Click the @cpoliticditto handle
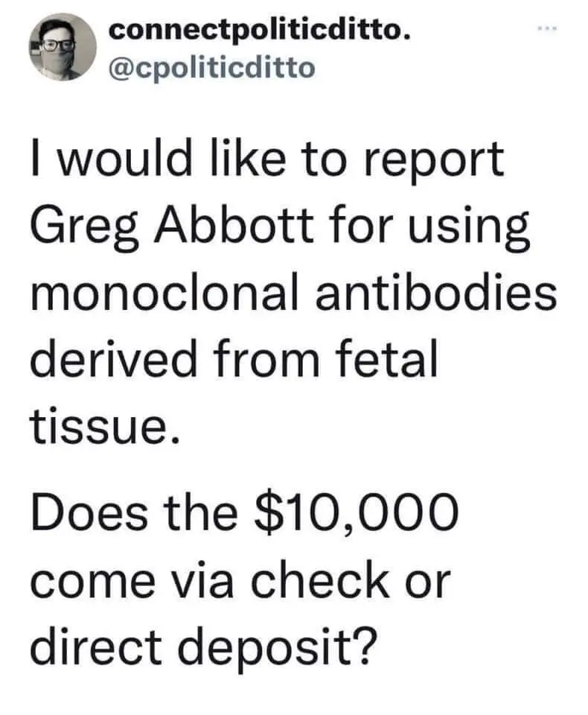The height and width of the screenshot is (715, 588). (x=212, y=67)
